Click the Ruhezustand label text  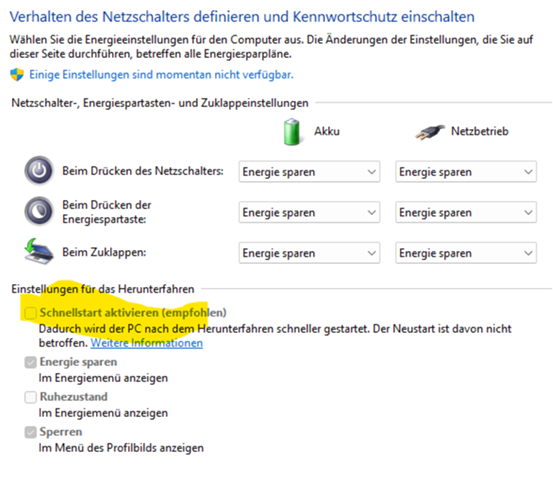[x=74, y=397]
